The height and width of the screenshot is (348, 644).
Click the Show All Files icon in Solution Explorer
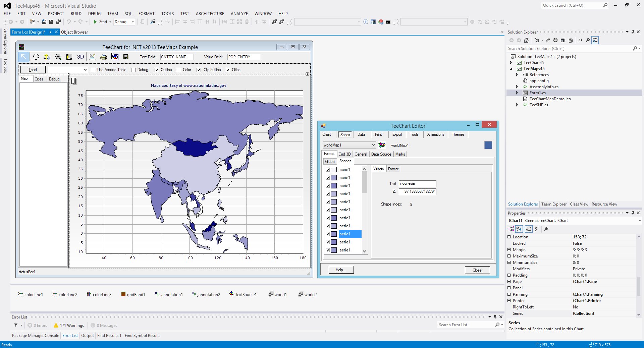570,40
